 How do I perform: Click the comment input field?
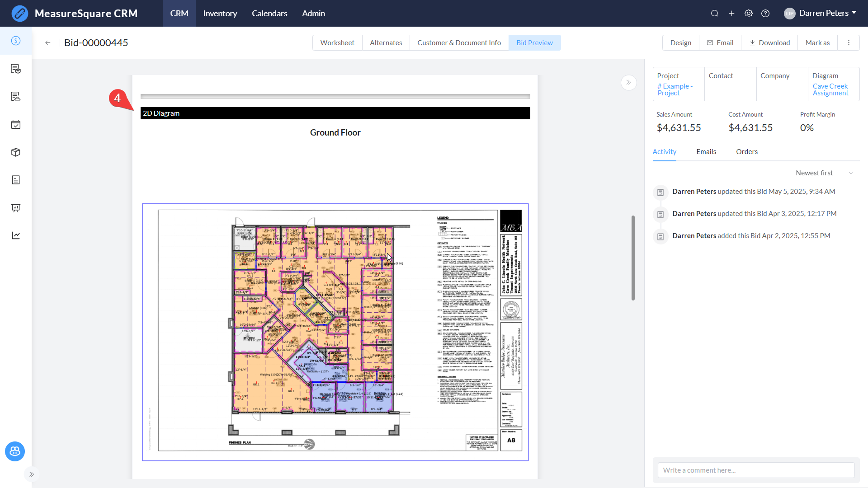click(x=756, y=470)
